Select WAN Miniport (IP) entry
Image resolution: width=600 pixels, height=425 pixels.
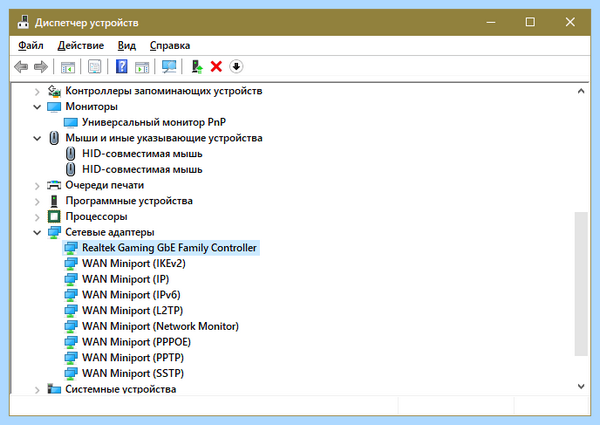(x=126, y=279)
